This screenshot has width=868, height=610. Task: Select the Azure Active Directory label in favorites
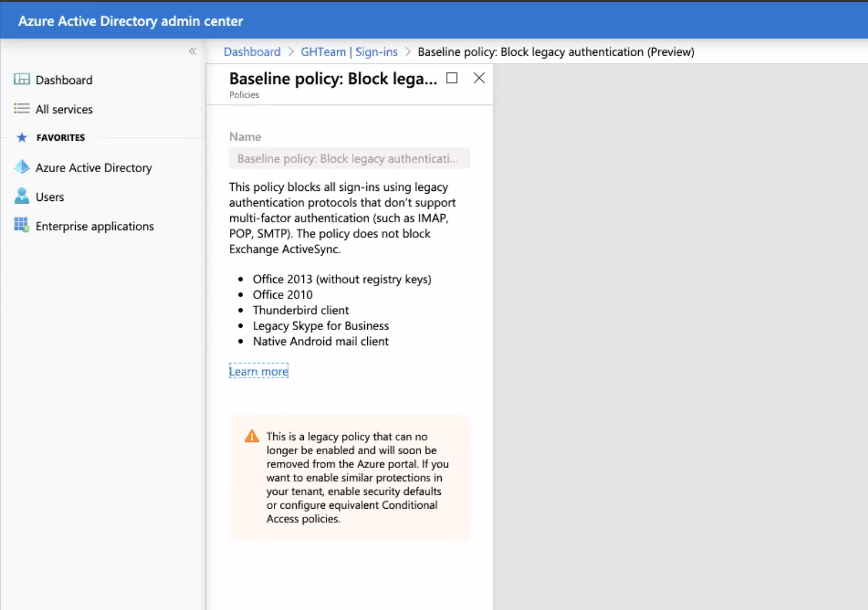pyautogui.click(x=93, y=168)
